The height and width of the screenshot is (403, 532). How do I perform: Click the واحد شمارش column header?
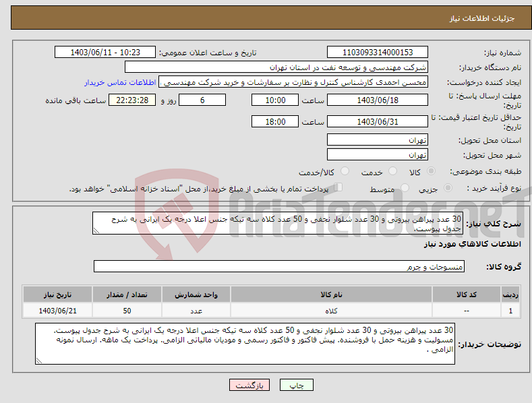tap(196, 294)
